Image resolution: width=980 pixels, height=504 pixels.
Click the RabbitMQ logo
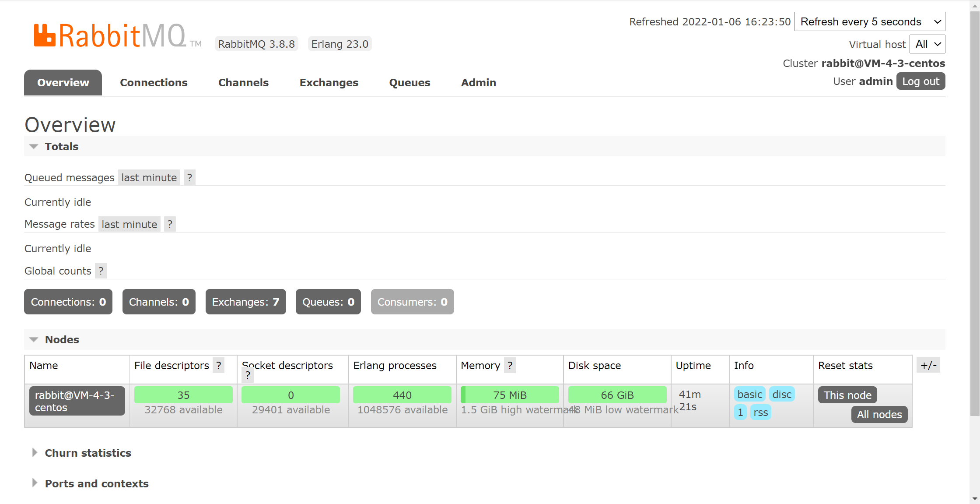pos(117,35)
